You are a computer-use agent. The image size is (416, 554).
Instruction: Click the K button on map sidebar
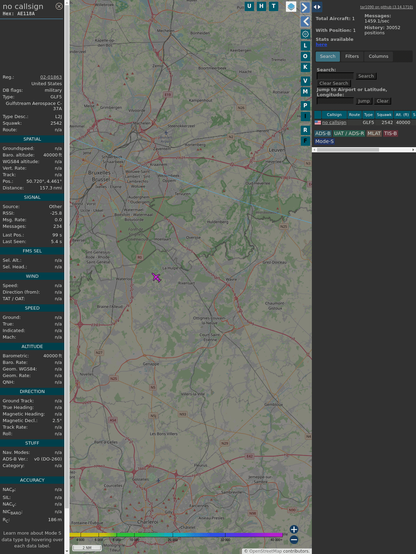(x=305, y=67)
